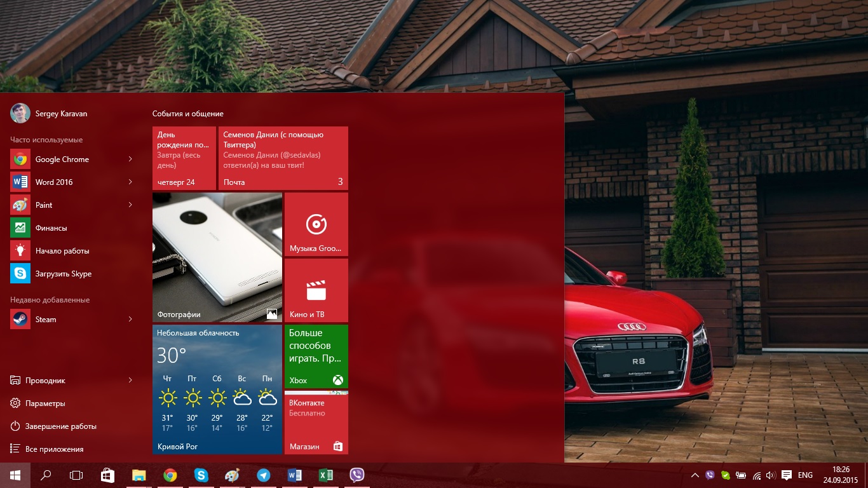This screenshot has width=868, height=488.
Task: Open Viber from the taskbar
Action: (x=357, y=475)
